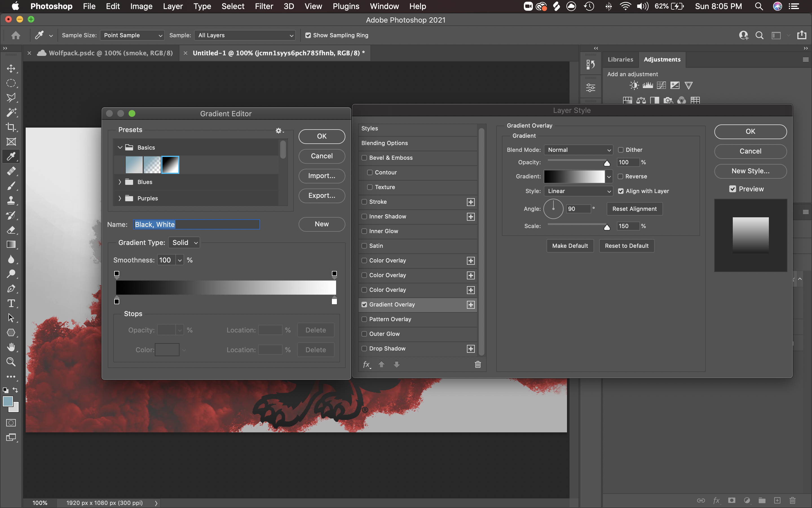The height and width of the screenshot is (508, 812).
Task: Click OK in Gradient Editor
Action: click(x=321, y=136)
